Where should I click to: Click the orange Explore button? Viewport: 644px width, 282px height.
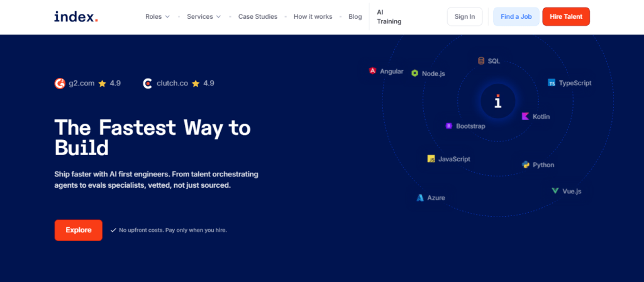[79, 230]
